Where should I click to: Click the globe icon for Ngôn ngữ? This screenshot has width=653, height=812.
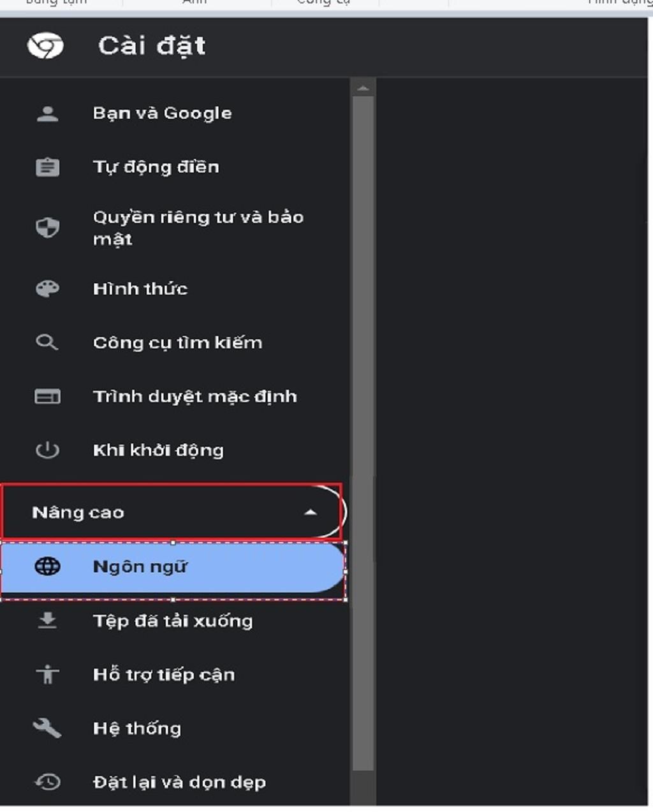click(47, 566)
